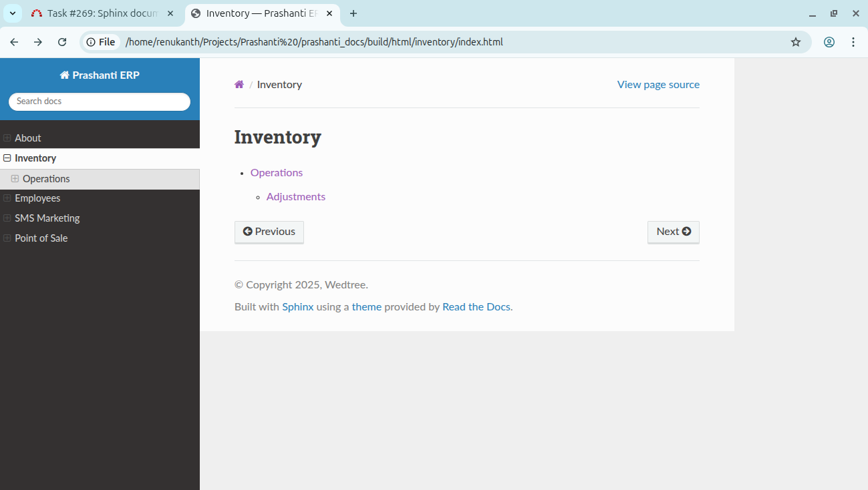
Task: Open Point of Sale in sidebar
Action: tap(41, 238)
